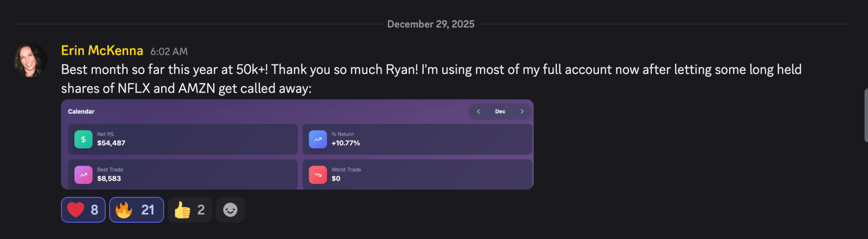The width and height of the screenshot is (868, 239).
Task: Click the chat scrollbar on the right edge
Action: (866, 116)
